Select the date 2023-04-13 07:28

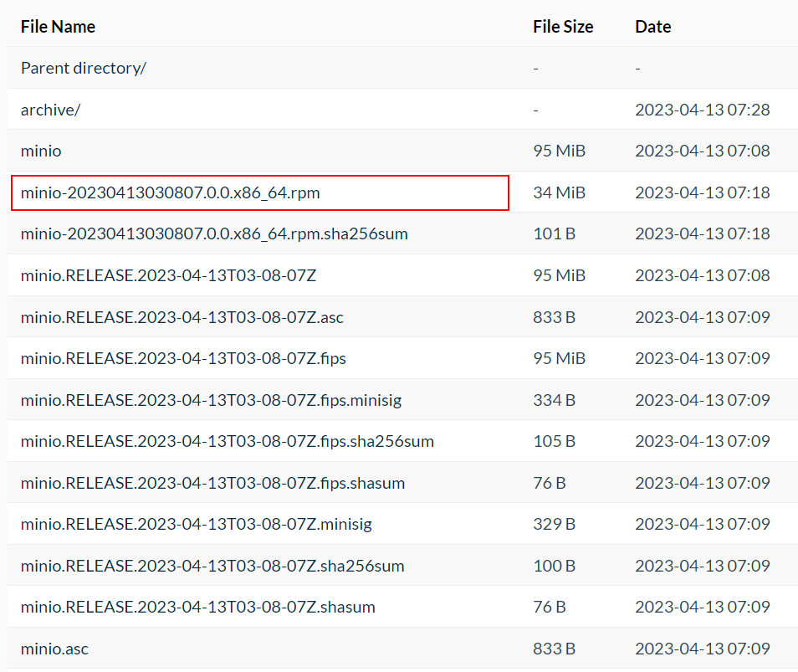[703, 110]
